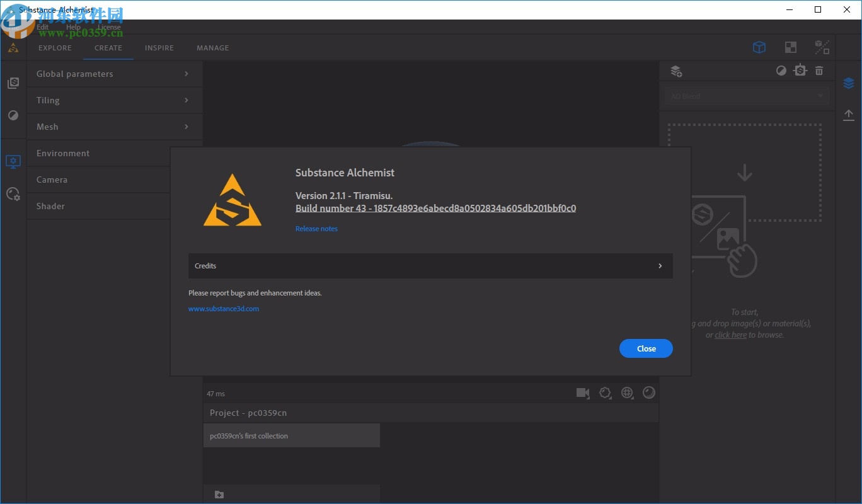The image size is (862, 504).
Task: Expand the Global parameters section
Action: (115, 74)
